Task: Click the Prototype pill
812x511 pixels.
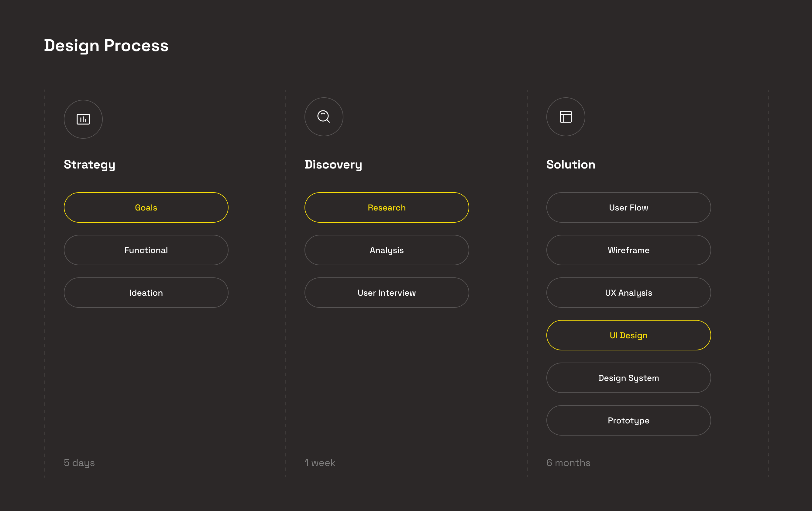Action: pyautogui.click(x=628, y=420)
